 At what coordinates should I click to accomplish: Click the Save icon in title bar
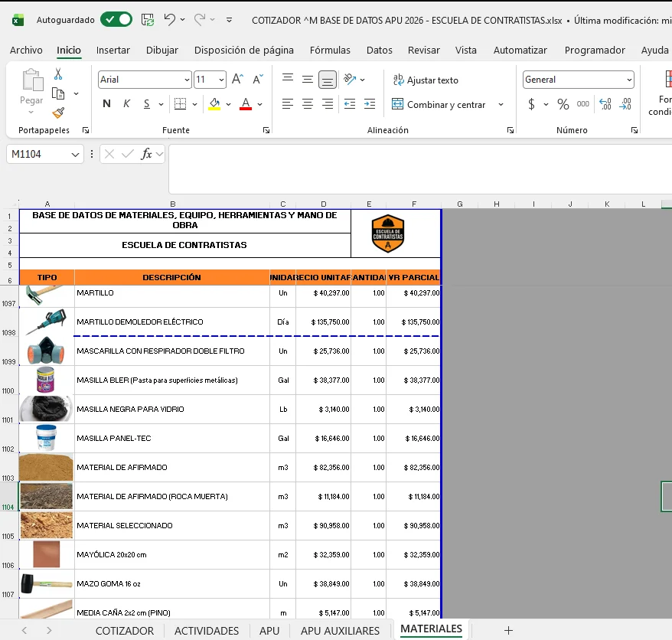[x=148, y=20]
